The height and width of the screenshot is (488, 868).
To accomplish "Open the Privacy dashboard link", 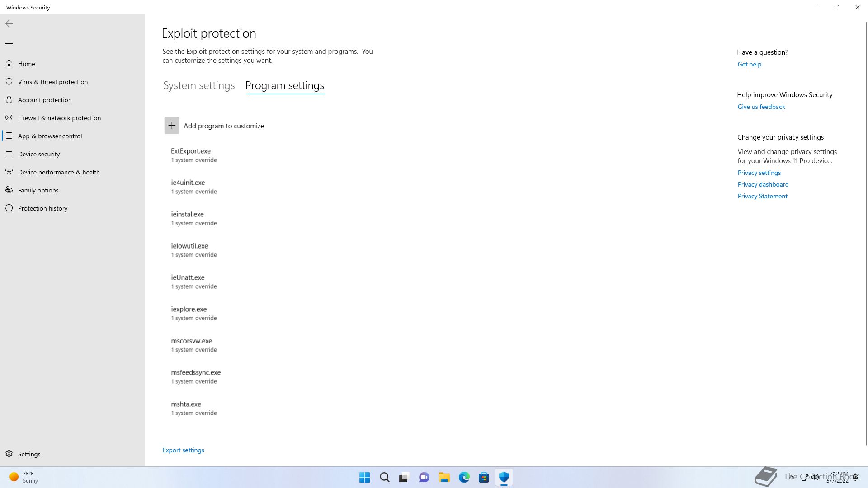I will (763, 184).
